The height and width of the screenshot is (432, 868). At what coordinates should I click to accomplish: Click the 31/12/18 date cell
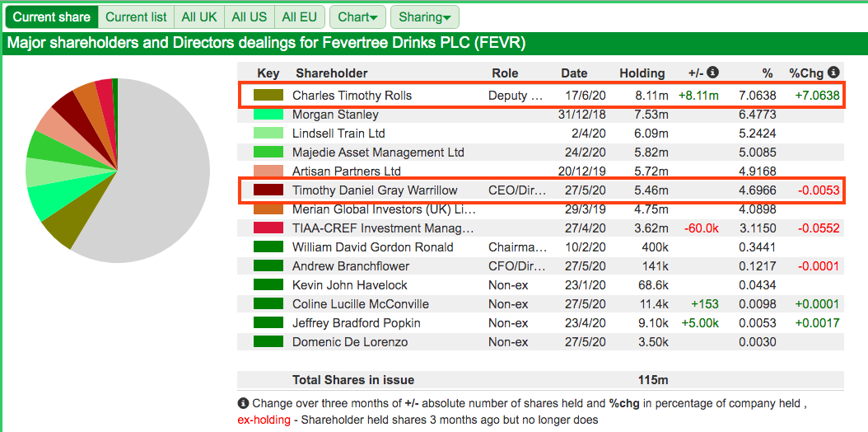tap(582, 115)
